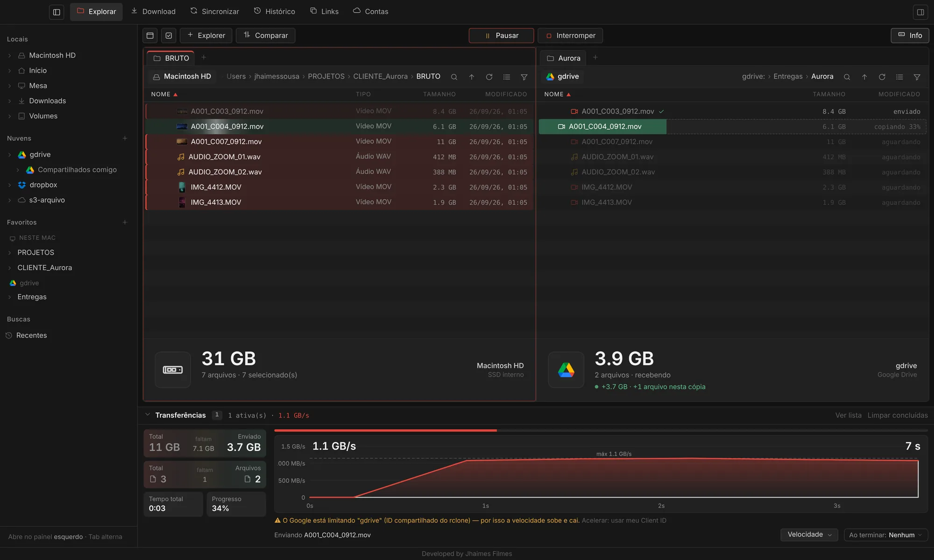Viewport: 934px width, 560px height.
Task: Click Ver lista link
Action: point(848,415)
